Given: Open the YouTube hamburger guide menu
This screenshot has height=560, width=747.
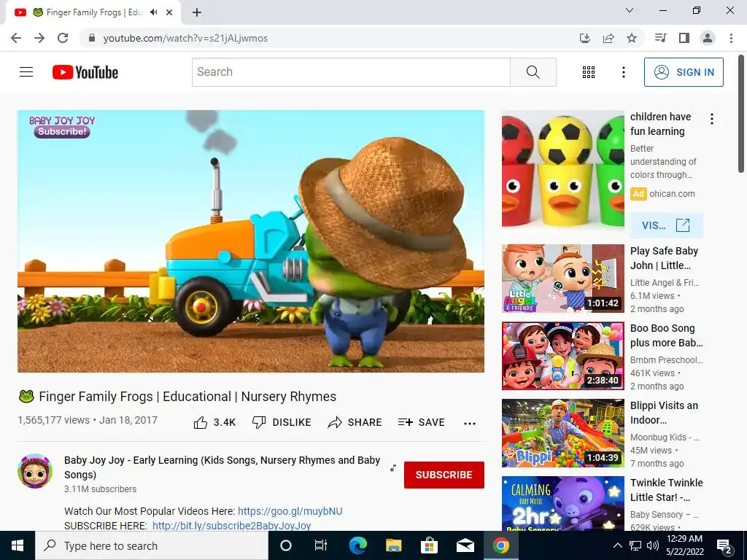Looking at the screenshot, I should [x=26, y=72].
